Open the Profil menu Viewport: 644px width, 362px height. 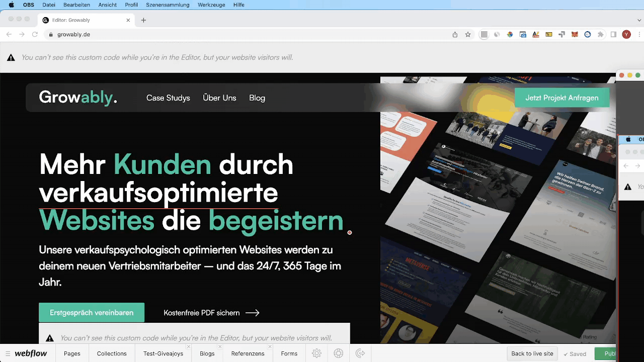pyautogui.click(x=131, y=5)
